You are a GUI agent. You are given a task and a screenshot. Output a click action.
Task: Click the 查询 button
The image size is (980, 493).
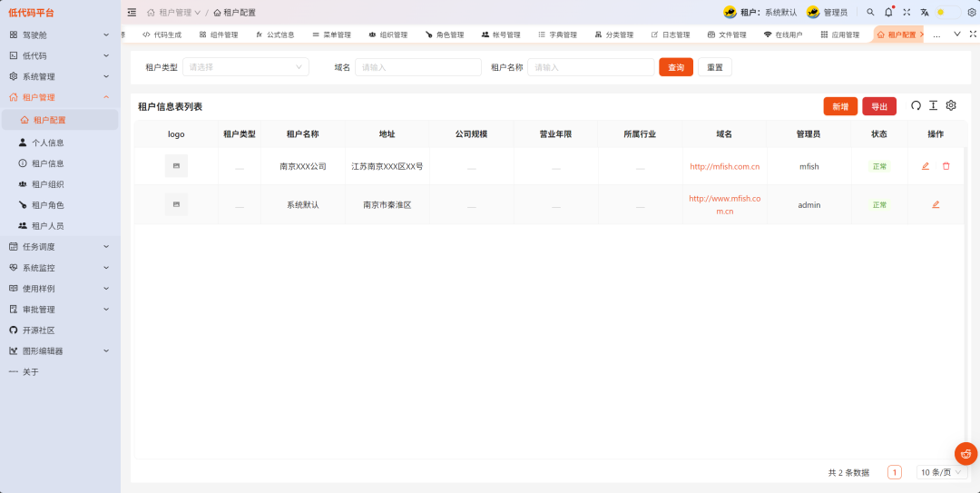(x=676, y=67)
